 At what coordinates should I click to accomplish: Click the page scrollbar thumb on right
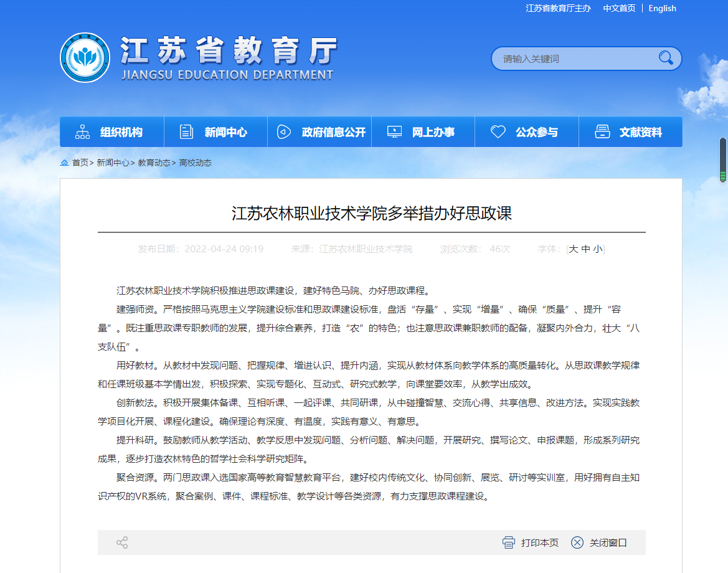tap(723, 159)
